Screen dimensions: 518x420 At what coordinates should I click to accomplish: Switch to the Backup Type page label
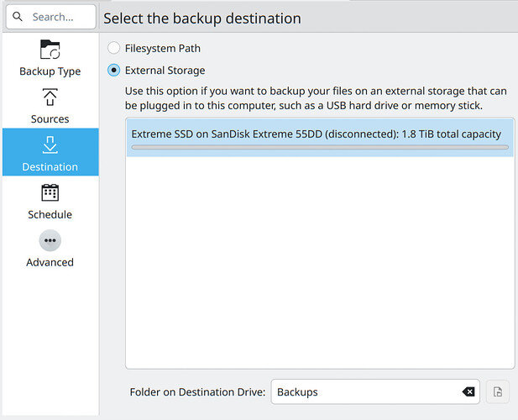[50, 71]
